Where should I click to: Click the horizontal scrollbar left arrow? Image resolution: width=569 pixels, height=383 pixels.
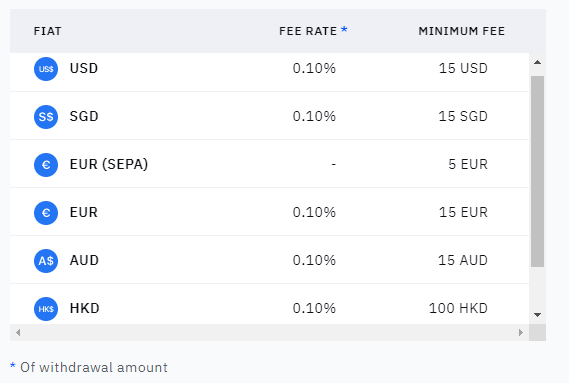(x=18, y=332)
